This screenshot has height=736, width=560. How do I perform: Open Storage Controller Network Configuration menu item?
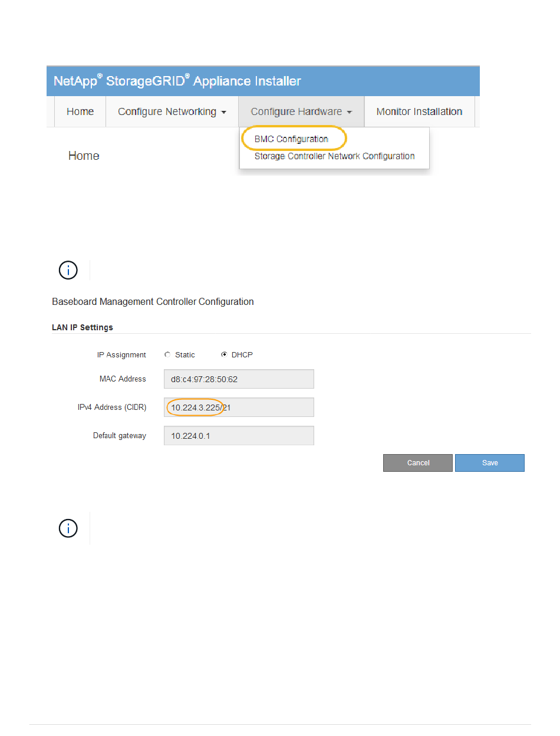coord(334,156)
